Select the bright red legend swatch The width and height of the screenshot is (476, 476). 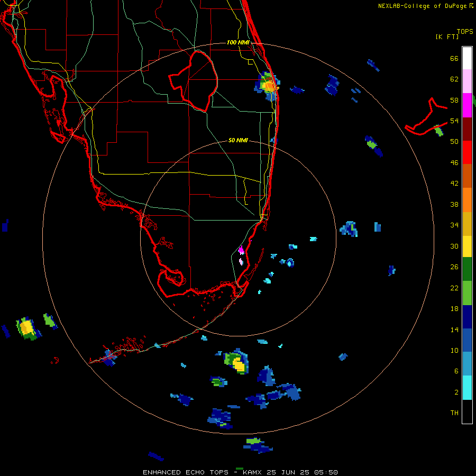click(x=467, y=152)
